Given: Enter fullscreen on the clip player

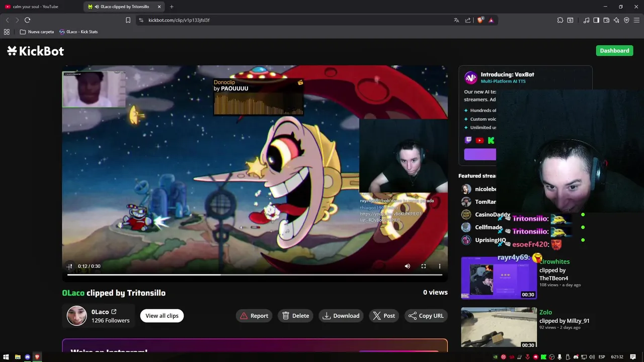Looking at the screenshot, I should 424,266.
